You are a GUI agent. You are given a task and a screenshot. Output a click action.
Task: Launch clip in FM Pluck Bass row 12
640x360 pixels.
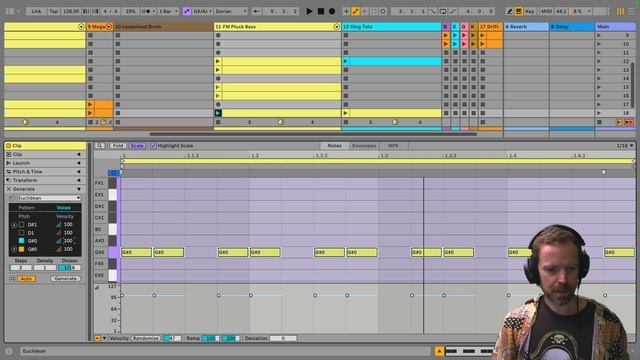218,61
